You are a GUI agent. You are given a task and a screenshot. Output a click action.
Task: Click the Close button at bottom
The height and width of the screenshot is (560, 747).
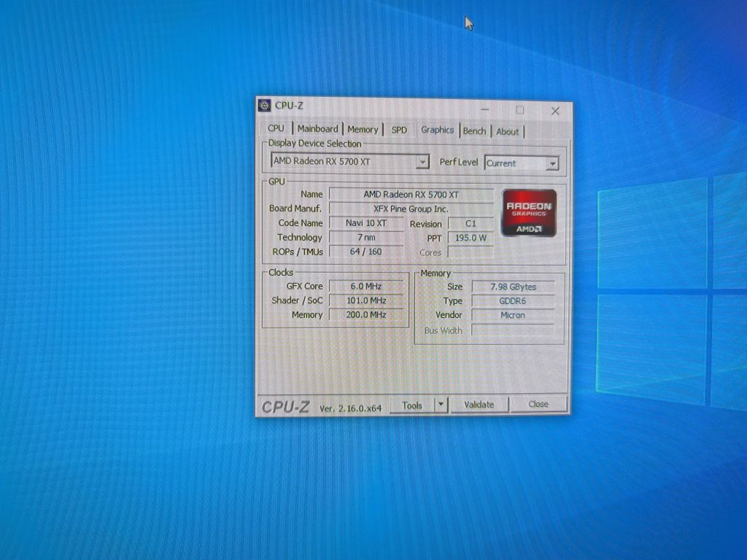538,404
